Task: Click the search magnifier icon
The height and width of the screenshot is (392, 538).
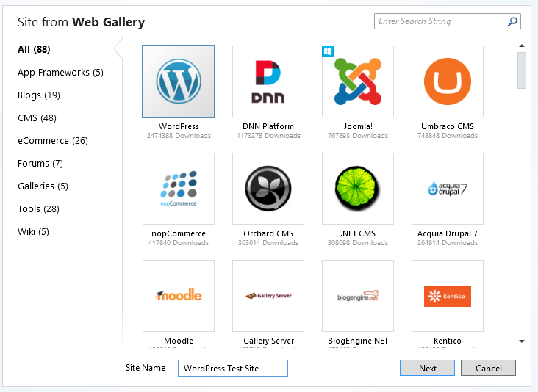Action: point(512,22)
